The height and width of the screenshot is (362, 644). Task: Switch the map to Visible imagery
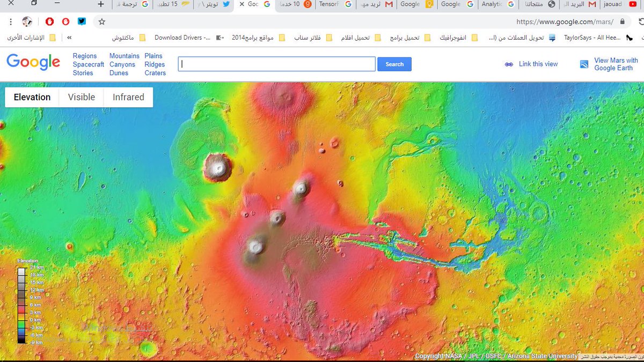point(81,97)
